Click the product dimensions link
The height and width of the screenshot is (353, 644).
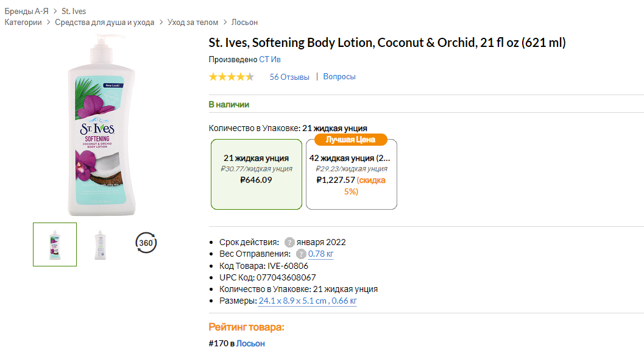pyautogui.click(x=308, y=301)
